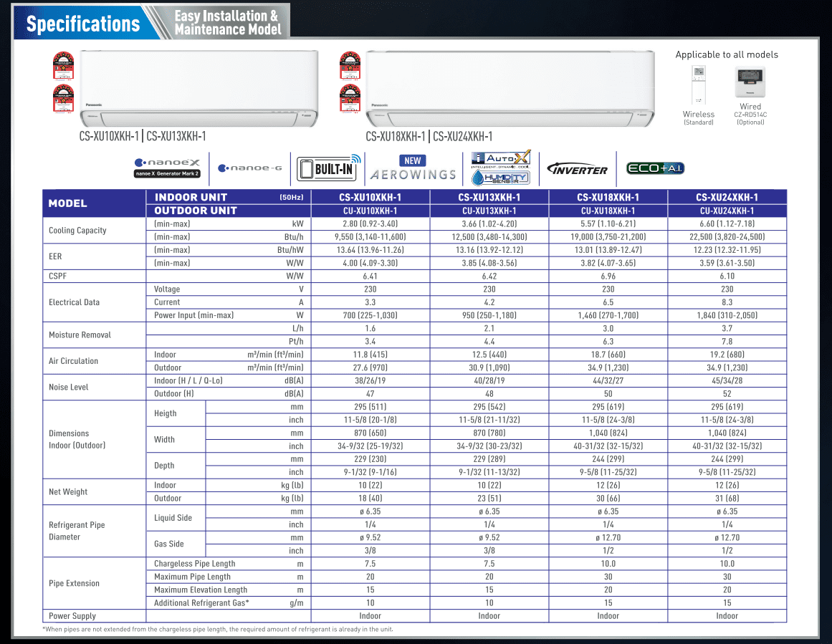The height and width of the screenshot is (644, 832).
Task: Select the Specifications heading tab
Action: (83, 24)
